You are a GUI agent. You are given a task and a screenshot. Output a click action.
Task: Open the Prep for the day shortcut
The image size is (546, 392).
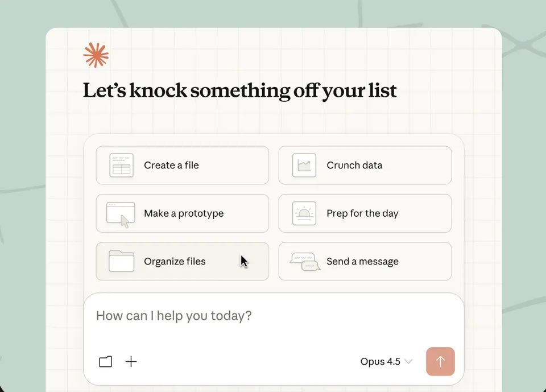(x=365, y=213)
